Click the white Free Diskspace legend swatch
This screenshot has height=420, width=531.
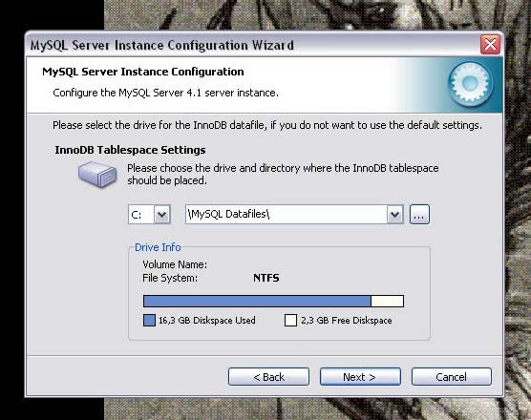click(x=290, y=320)
